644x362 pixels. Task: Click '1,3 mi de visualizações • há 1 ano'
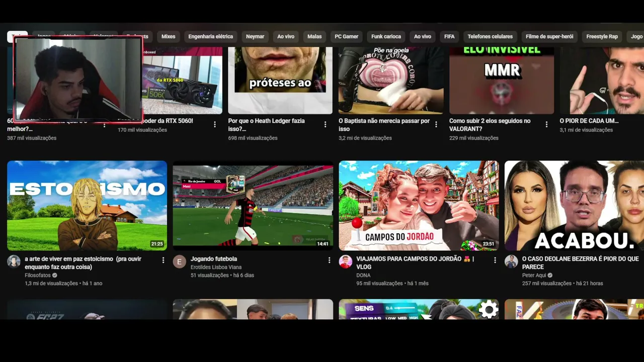[63, 284]
